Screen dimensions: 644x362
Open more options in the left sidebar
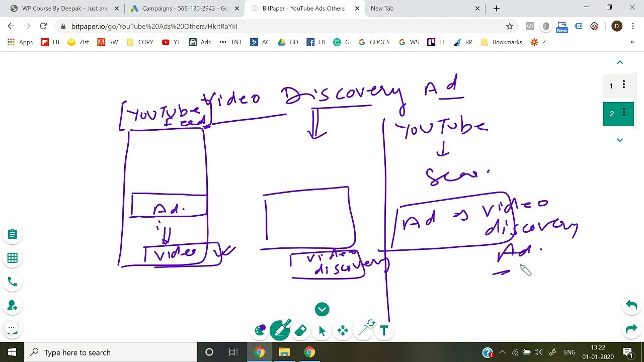(11, 328)
